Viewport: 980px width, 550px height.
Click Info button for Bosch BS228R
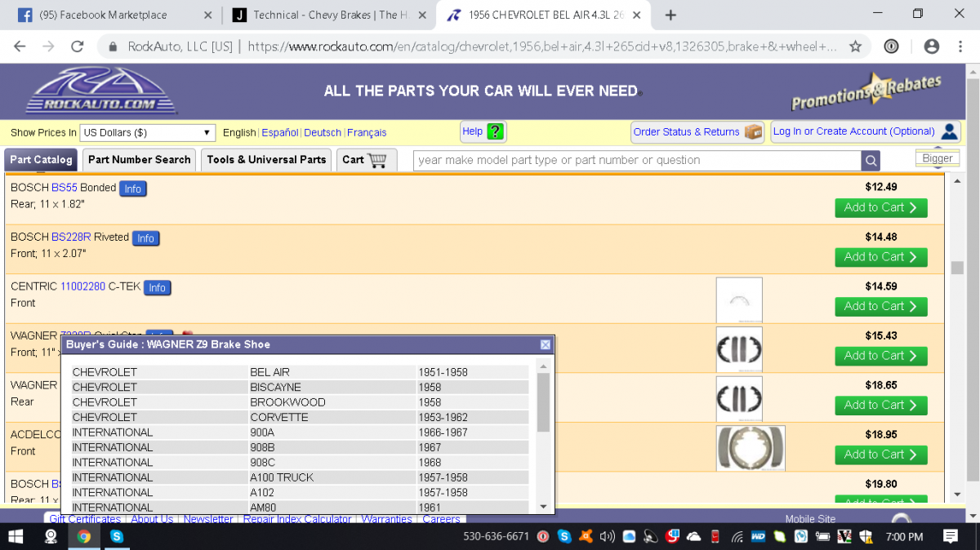[145, 238]
